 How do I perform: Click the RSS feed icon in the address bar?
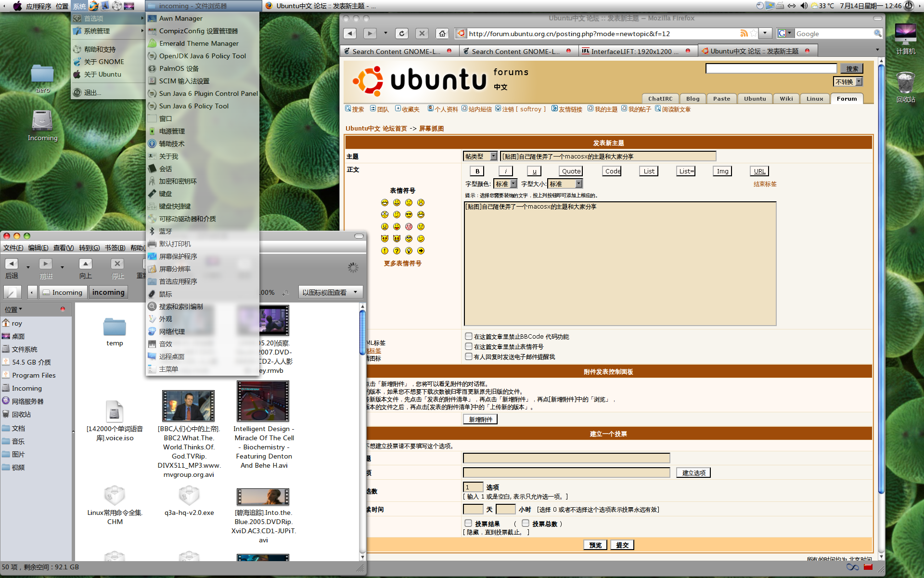point(744,33)
